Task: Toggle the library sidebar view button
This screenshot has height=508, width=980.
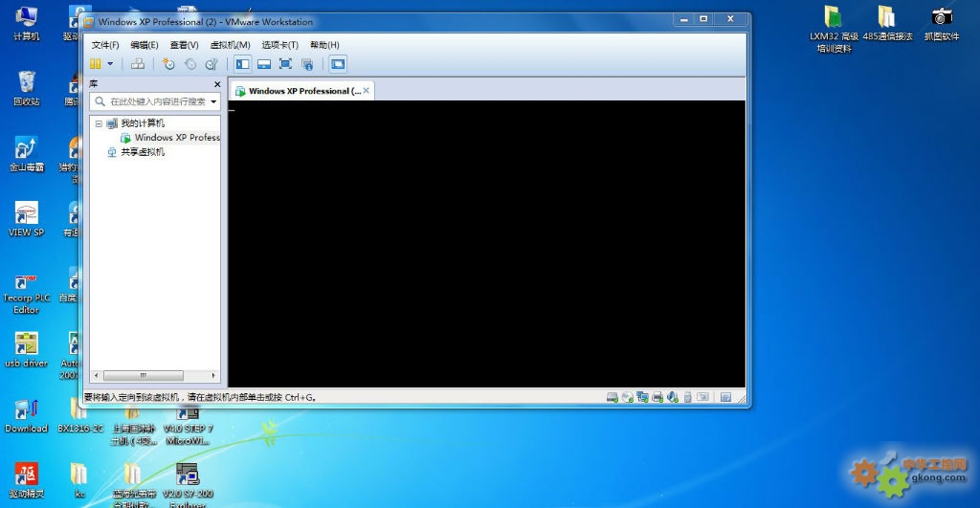Action: [243, 64]
